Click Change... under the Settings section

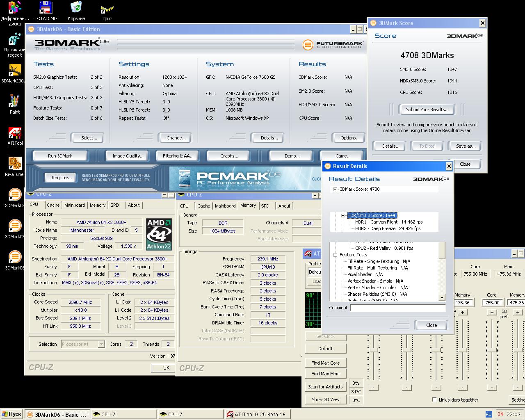tap(176, 138)
